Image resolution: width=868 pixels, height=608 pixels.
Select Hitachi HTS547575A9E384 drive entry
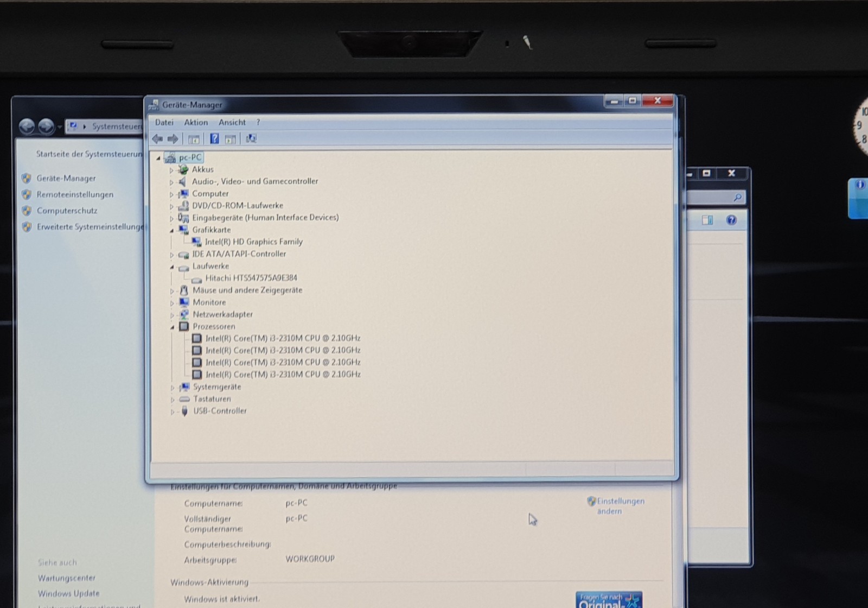[251, 278]
